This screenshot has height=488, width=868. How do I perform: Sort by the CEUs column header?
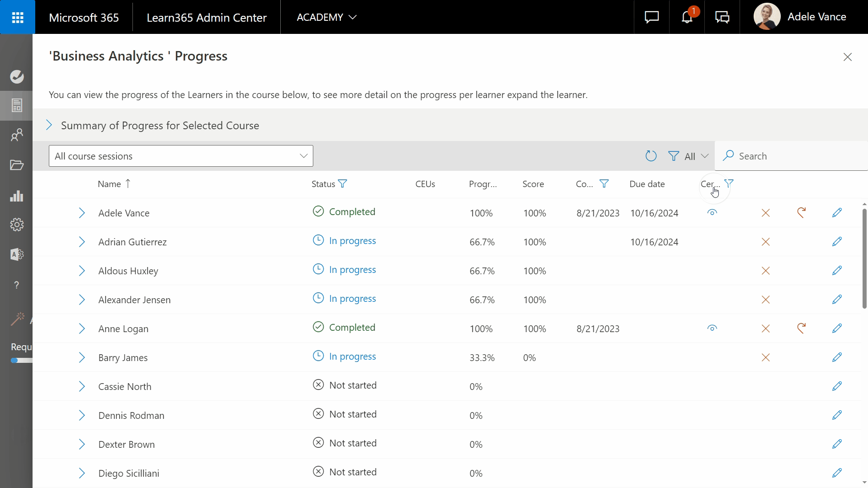425,184
